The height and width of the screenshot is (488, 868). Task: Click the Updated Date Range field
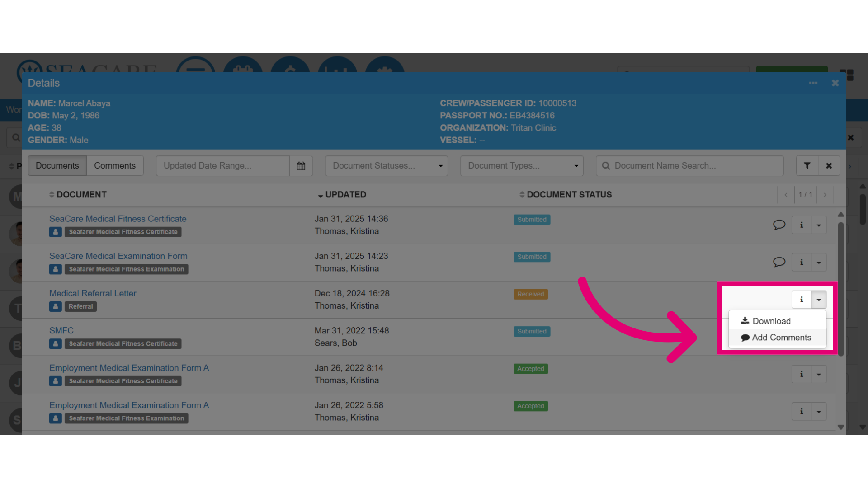[223, 166]
